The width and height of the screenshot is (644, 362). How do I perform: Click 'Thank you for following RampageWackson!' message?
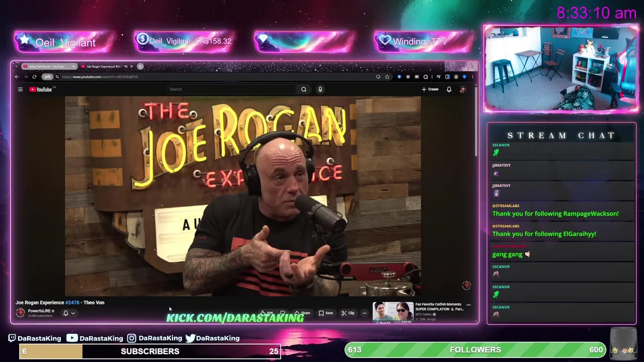(555, 214)
